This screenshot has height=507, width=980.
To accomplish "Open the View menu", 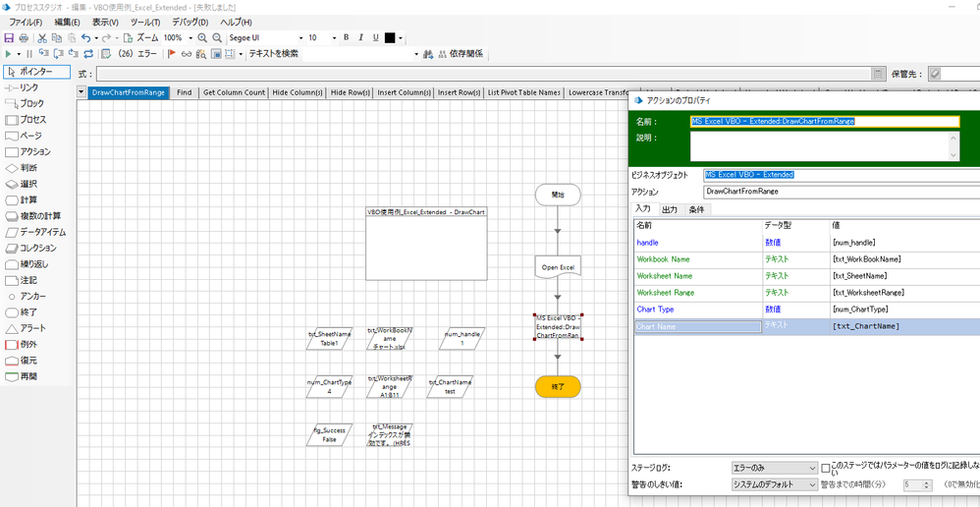I will point(106,22).
